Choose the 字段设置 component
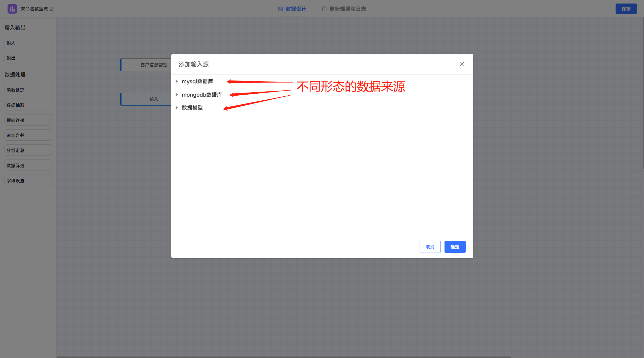The image size is (644, 358). (x=28, y=180)
